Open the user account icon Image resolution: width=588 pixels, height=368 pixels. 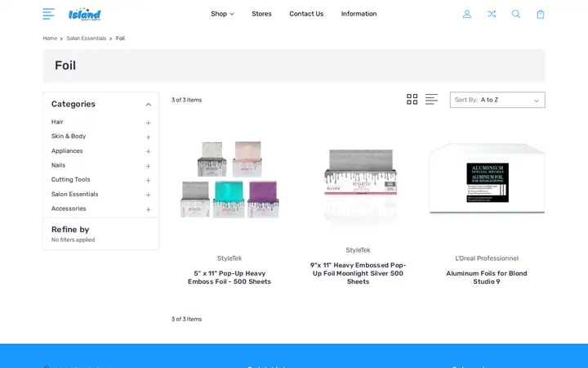tap(467, 14)
